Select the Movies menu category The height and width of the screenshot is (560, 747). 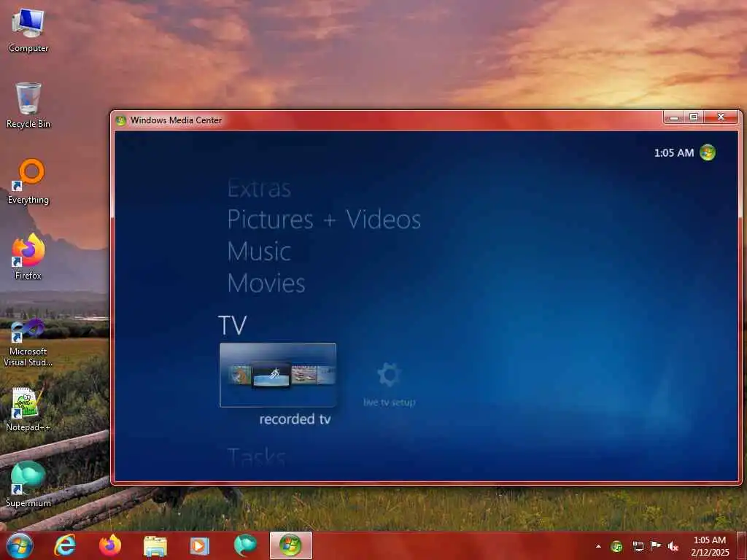[266, 284]
